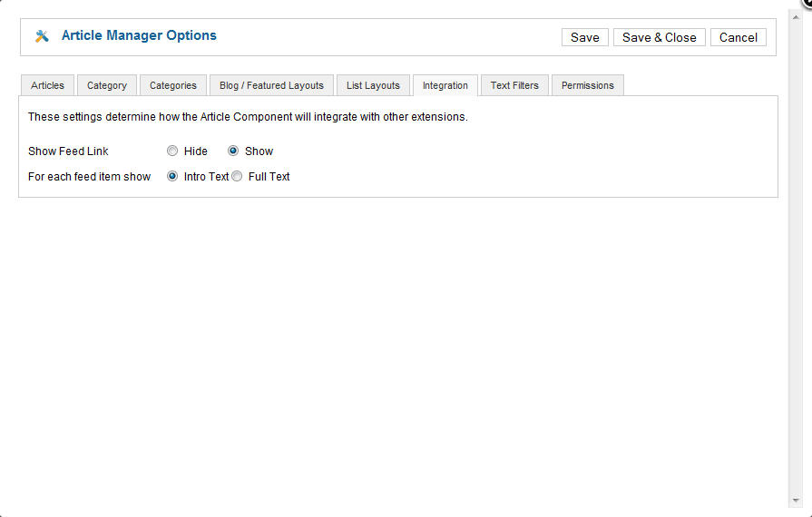Click the Article Manager Options heading
The width and height of the screenshot is (812, 517).
[x=139, y=36]
